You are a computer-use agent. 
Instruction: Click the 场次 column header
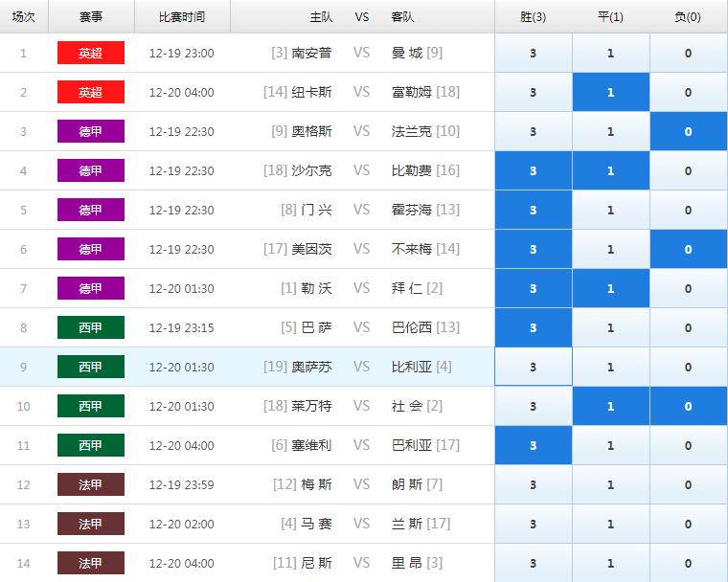24,16
